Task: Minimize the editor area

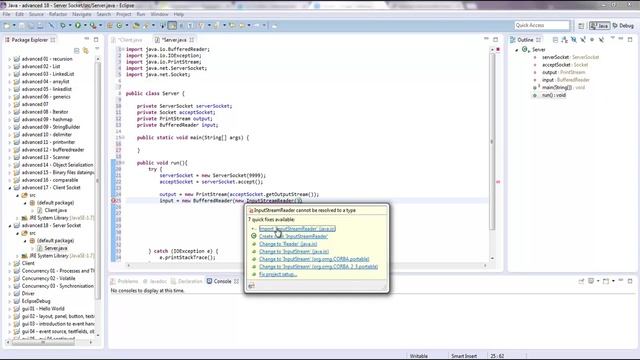Action: pyautogui.click(x=486, y=39)
